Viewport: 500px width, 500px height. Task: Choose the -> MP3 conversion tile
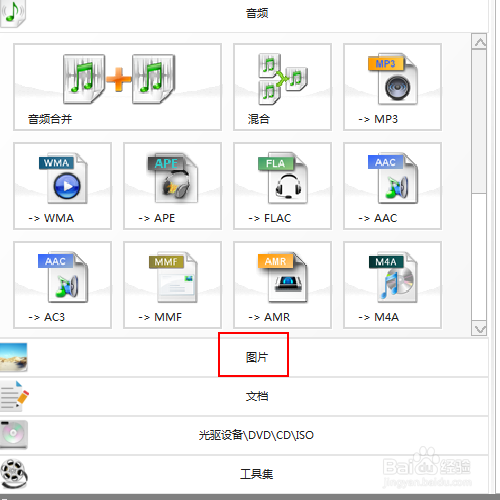point(392,87)
